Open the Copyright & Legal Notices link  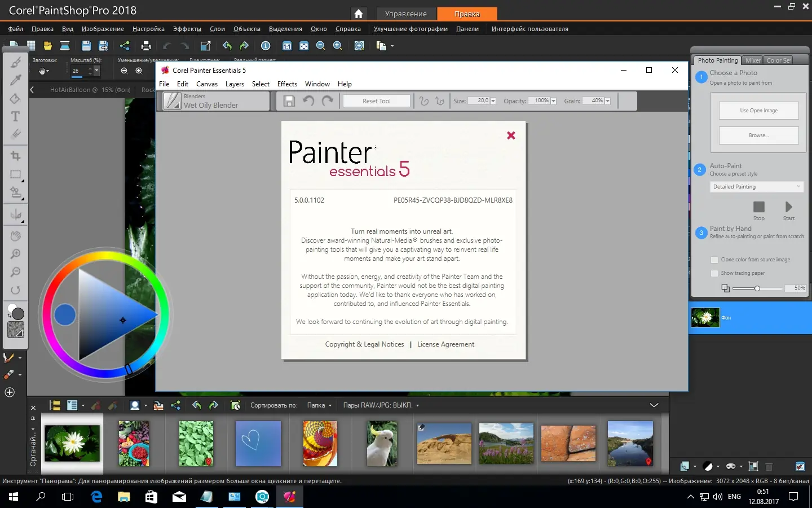[x=365, y=344]
